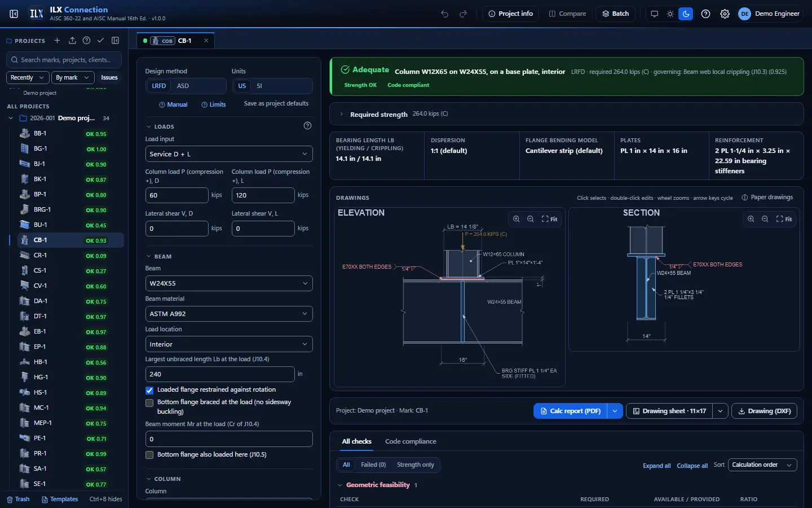
Task: Switch to the Code compliance tab
Action: (x=411, y=441)
